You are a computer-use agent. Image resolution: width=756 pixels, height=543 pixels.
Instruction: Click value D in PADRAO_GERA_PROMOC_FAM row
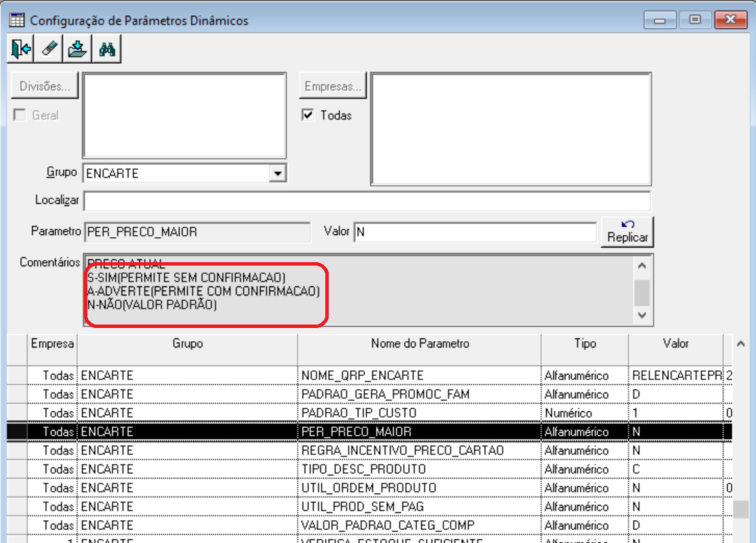[x=676, y=394]
